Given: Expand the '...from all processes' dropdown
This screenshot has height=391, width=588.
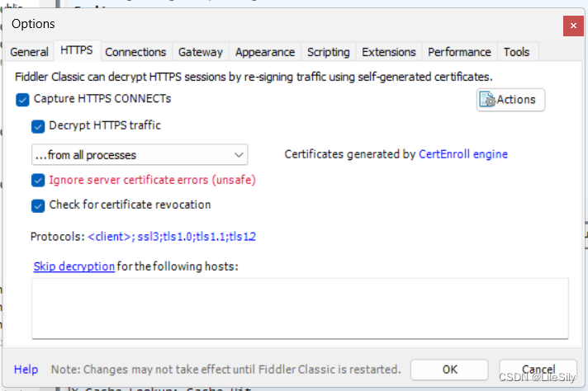Looking at the screenshot, I should [x=140, y=155].
